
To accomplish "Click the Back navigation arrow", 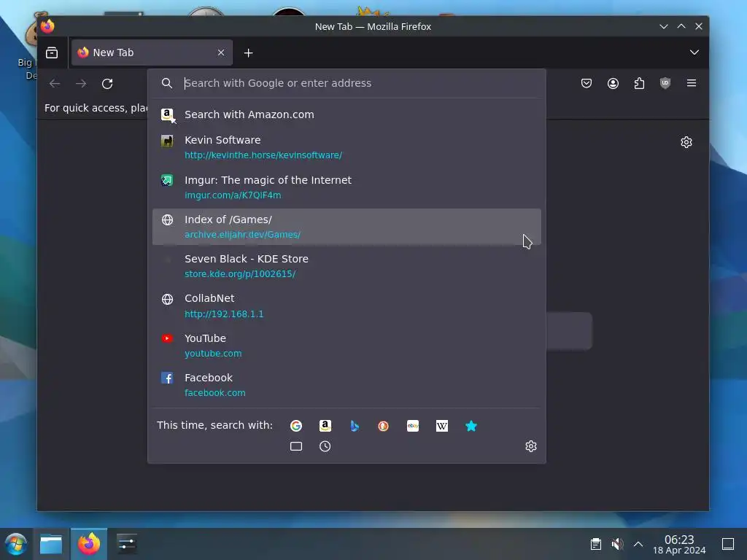I will tap(55, 84).
